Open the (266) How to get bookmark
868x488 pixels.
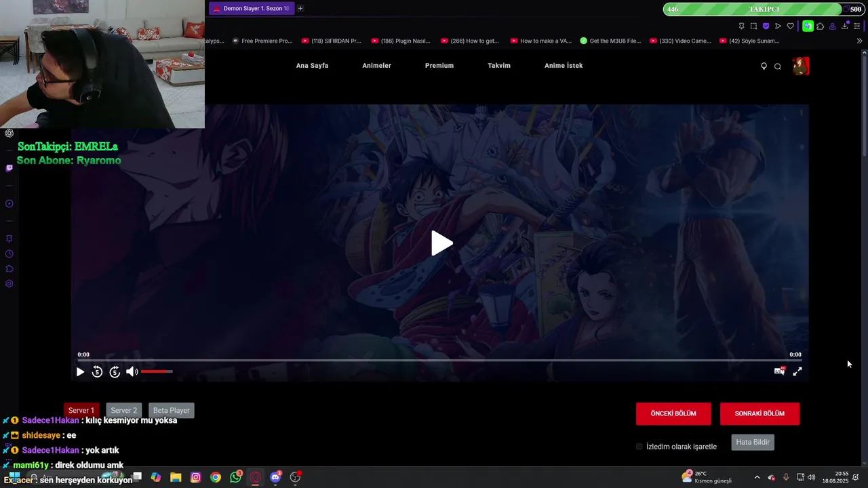pyautogui.click(x=470, y=41)
